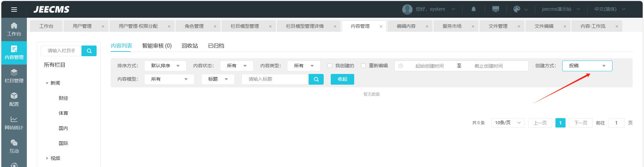Close the 用户管理-权限分配 tab
Viewport: 644px width, 167px height.
[x=169, y=26]
